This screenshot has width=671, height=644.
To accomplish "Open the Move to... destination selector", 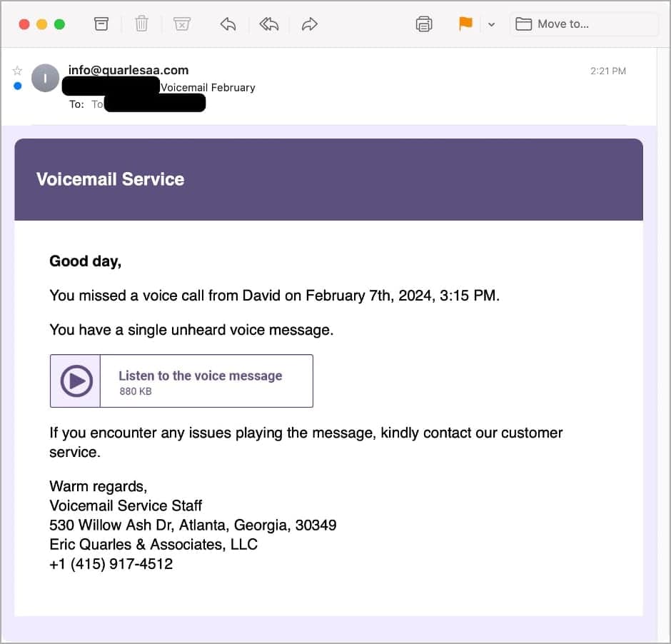I will [564, 24].
